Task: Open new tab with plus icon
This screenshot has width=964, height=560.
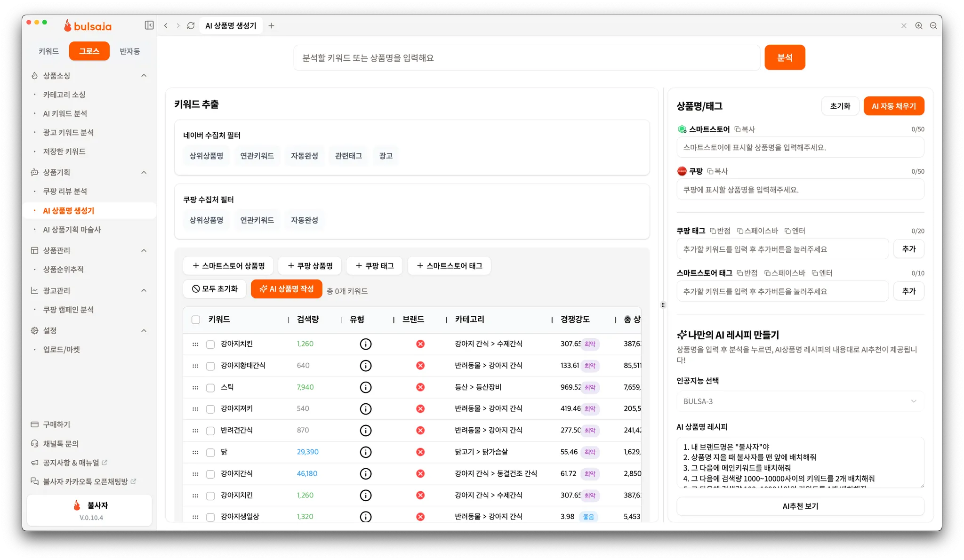Action: 271,25
